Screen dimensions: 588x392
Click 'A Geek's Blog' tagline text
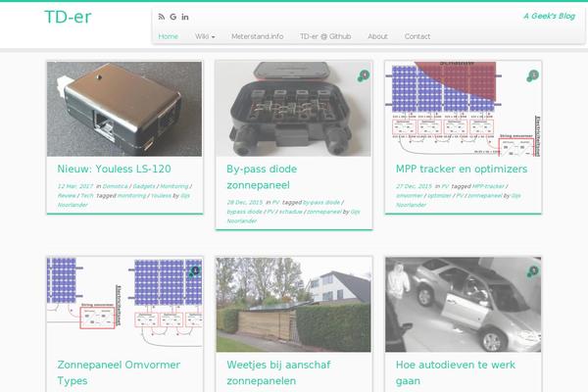[x=550, y=16]
